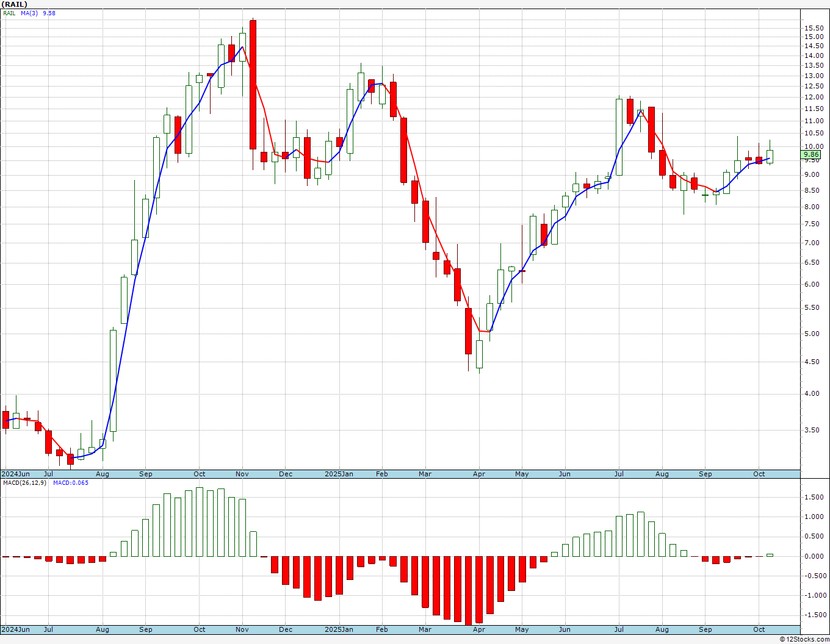830x644 pixels.
Task: Select the RAIL legend label
Action: [9, 13]
